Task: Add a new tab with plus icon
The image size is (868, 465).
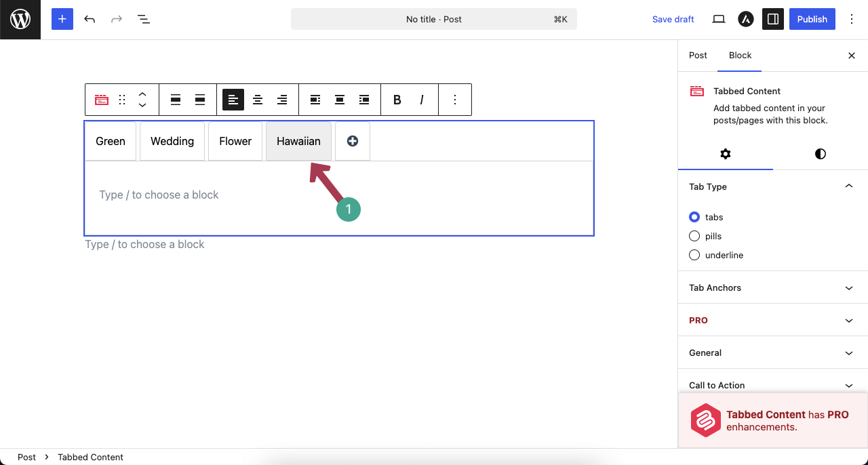Action: (353, 141)
